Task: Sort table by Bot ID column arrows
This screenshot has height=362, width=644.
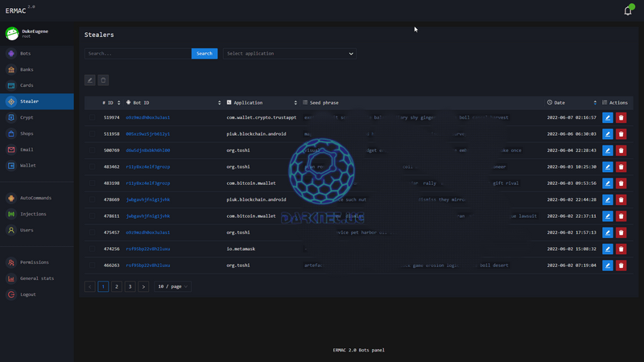Action: [219, 103]
